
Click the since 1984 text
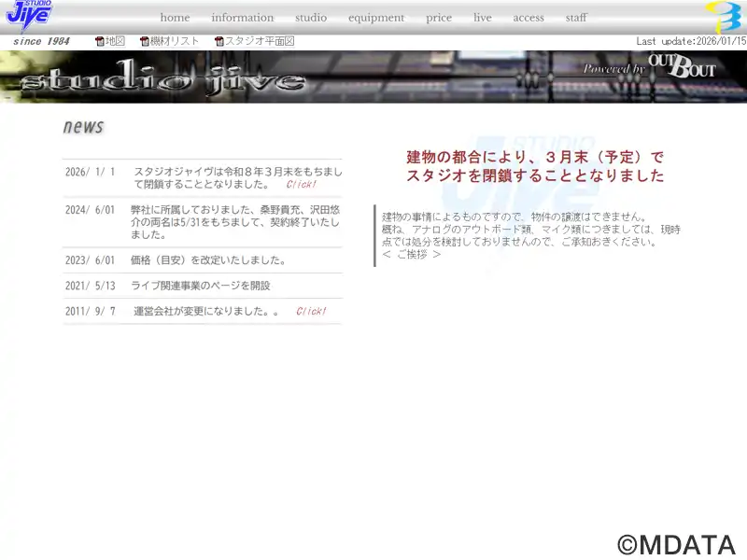pyautogui.click(x=41, y=41)
